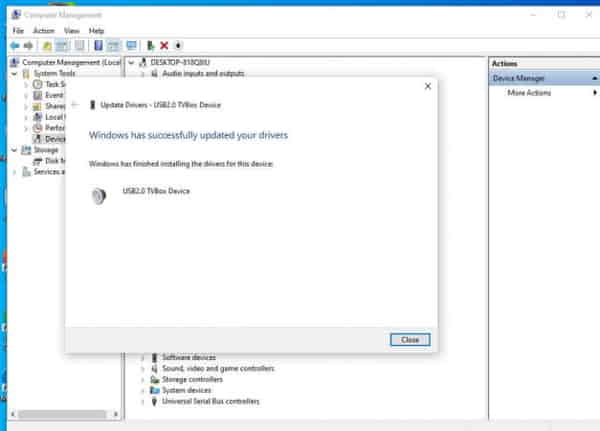600x431 pixels.
Task: Open the View menu
Action: pos(72,31)
